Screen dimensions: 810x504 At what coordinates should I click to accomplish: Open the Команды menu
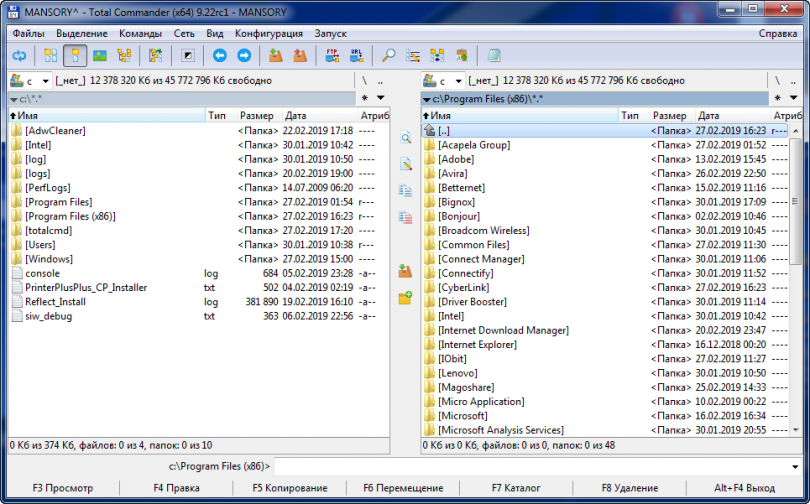point(141,34)
